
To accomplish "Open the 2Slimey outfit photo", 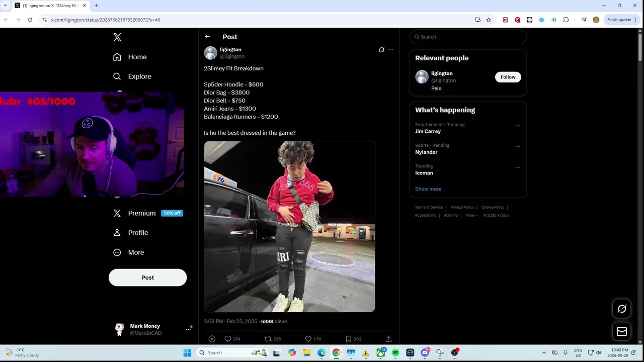I will pyautogui.click(x=289, y=227).
